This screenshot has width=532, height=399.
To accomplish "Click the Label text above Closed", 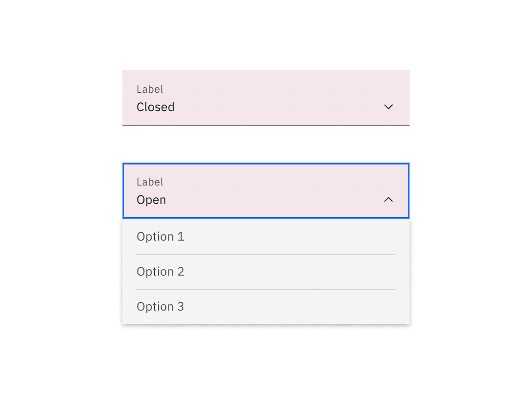I will pyautogui.click(x=150, y=89).
